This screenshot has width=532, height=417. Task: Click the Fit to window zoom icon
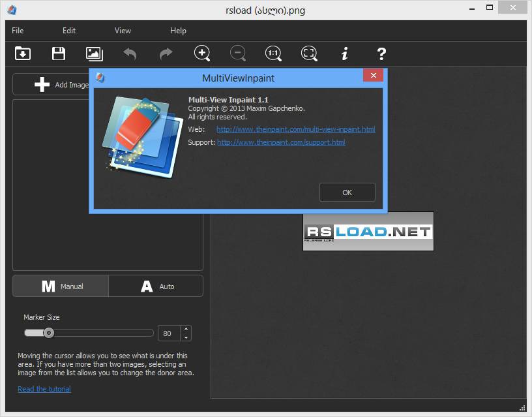click(x=309, y=54)
